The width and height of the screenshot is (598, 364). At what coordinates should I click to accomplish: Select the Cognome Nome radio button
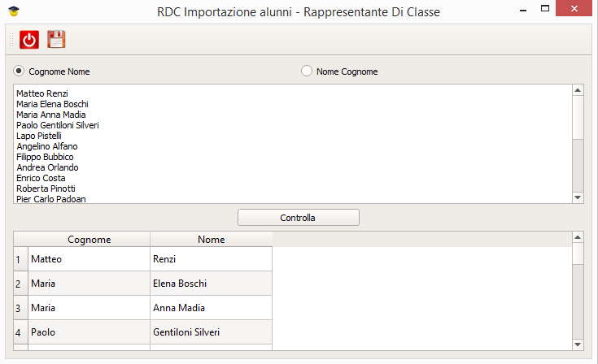click(19, 71)
